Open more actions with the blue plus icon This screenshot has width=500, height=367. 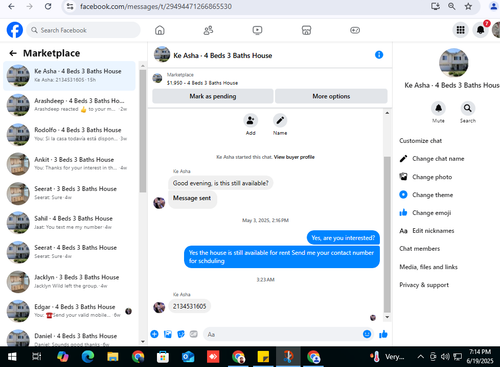[154, 334]
